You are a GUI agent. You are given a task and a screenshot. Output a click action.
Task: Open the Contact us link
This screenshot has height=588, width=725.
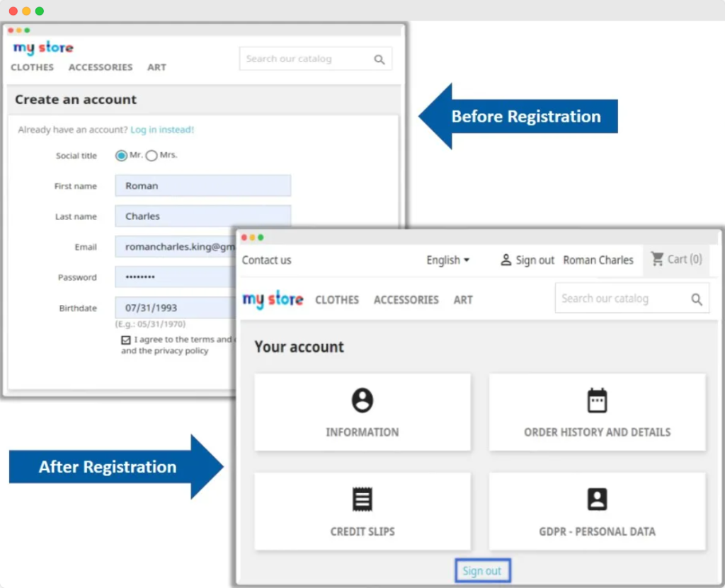(266, 260)
